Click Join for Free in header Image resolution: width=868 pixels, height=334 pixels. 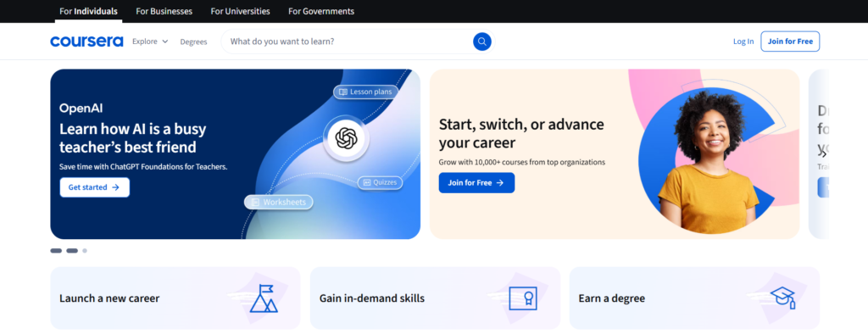click(790, 42)
